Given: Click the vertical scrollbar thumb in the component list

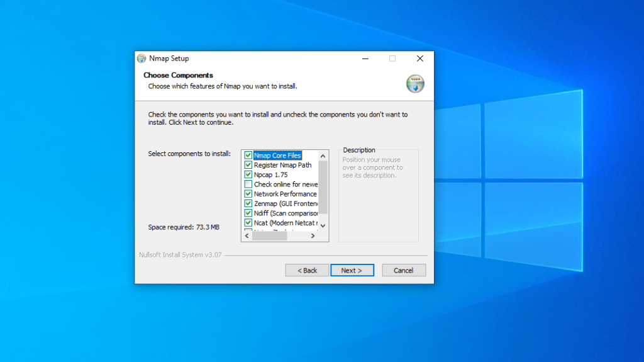Looking at the screenshot, I should [x=323, y=187].
